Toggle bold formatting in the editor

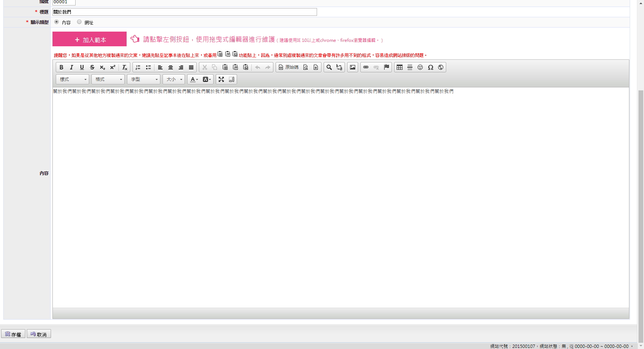[61, 67]
